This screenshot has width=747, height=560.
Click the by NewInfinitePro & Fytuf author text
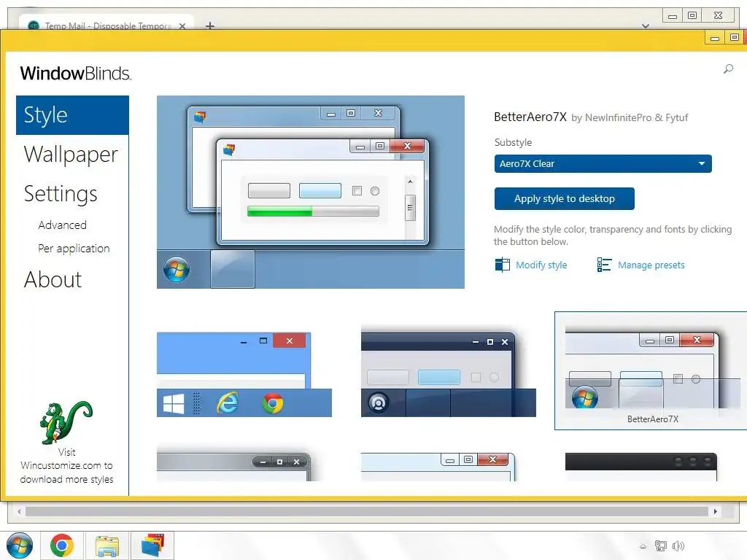click(x=630, y=117)
